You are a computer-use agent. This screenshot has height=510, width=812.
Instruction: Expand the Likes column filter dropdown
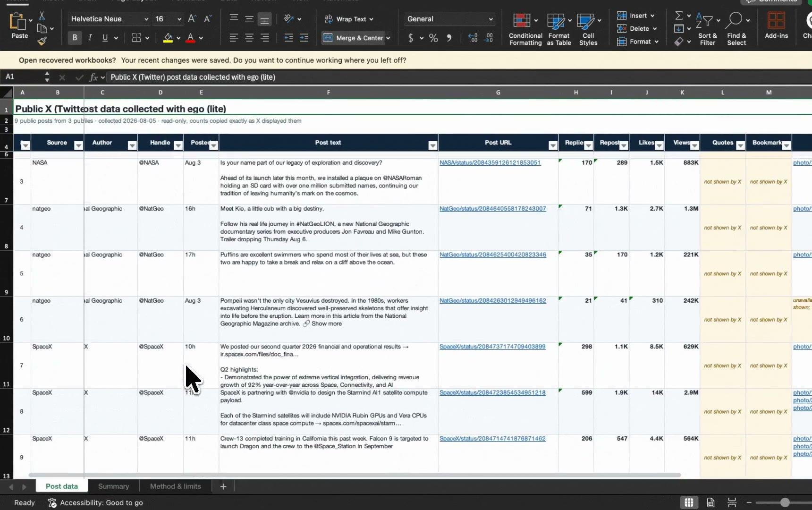point(659,146)
